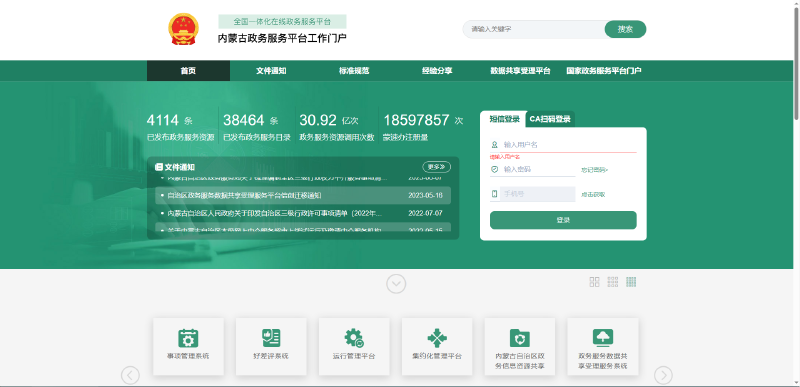Click the shield icon beside password field

(494, 169)
